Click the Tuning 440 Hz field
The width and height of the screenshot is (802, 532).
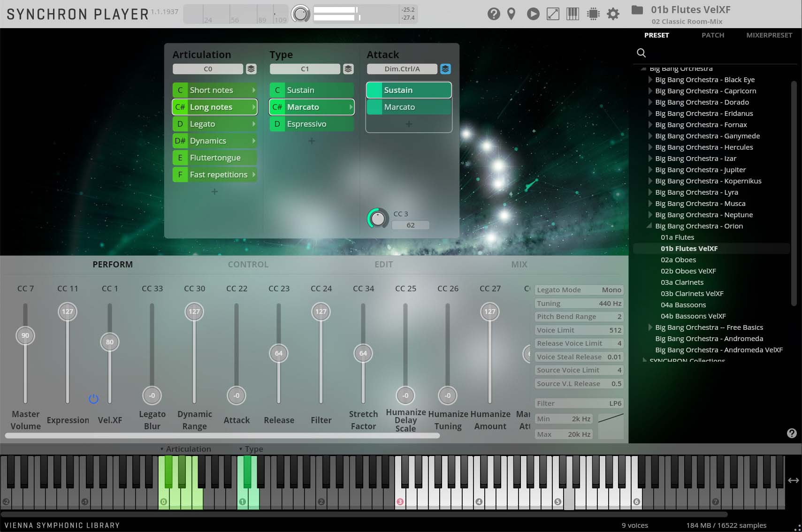pyautogui.click(x=579, y=304)
